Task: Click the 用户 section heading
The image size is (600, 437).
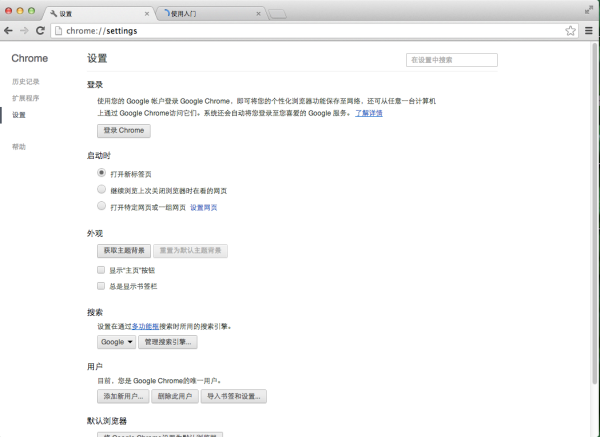Action: 95,367
